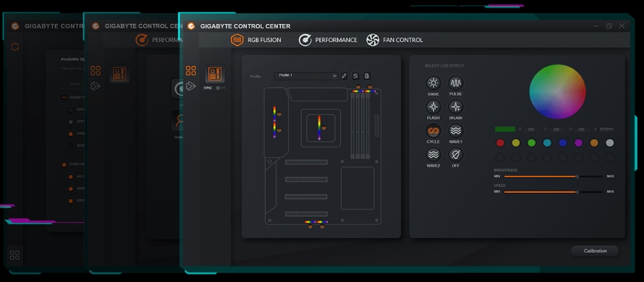Activate the Cycle LED effect
Screen dimensions: 644x282
[x=433, y=131]
